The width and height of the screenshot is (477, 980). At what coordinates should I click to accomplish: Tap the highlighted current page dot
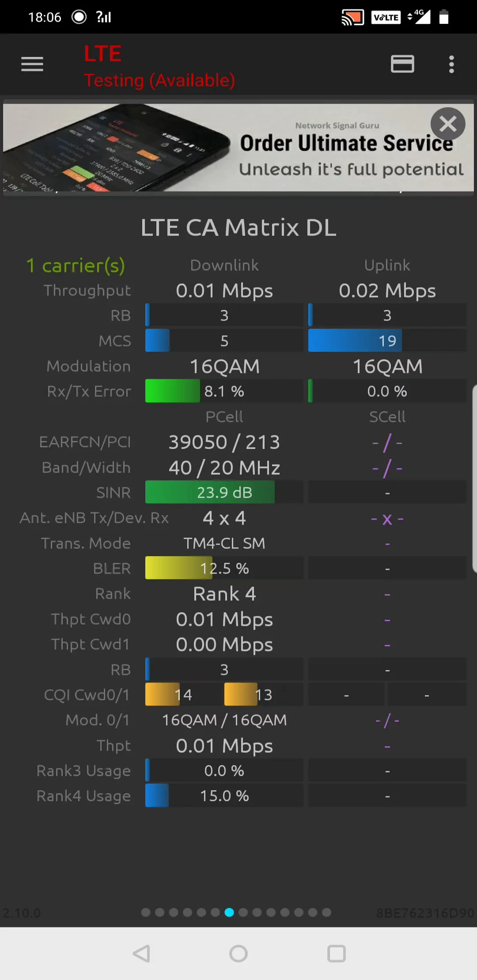[x=229, y=912]
